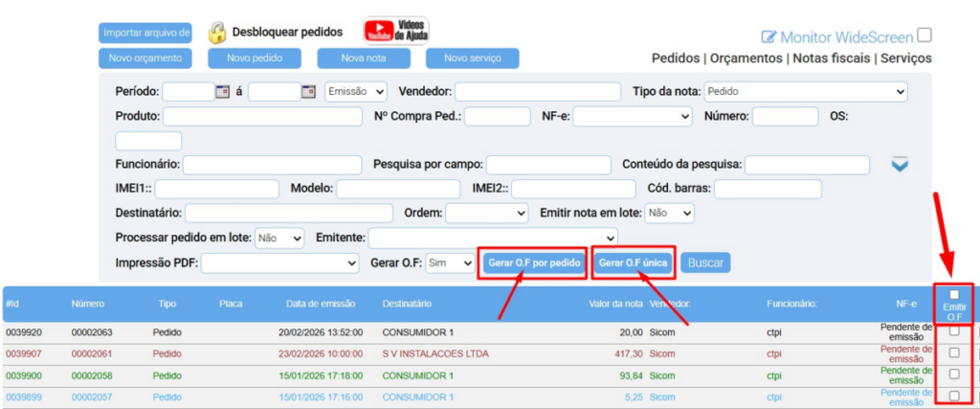Viewport: 980px width, 409px height.
Task: Open the Ordem dropdown
Action: coord(487,213)
